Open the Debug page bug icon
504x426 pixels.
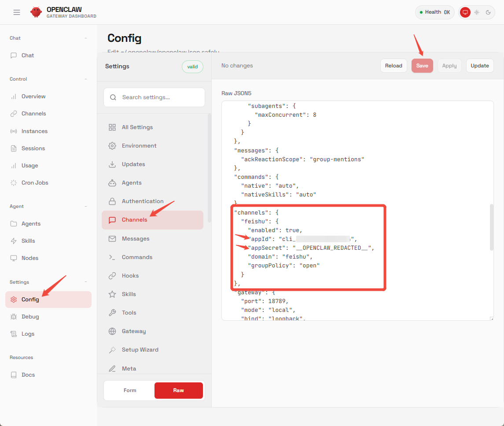[14, 317]
